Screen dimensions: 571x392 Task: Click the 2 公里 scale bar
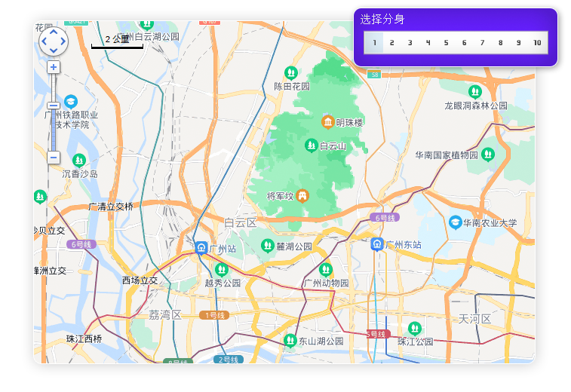117,41
